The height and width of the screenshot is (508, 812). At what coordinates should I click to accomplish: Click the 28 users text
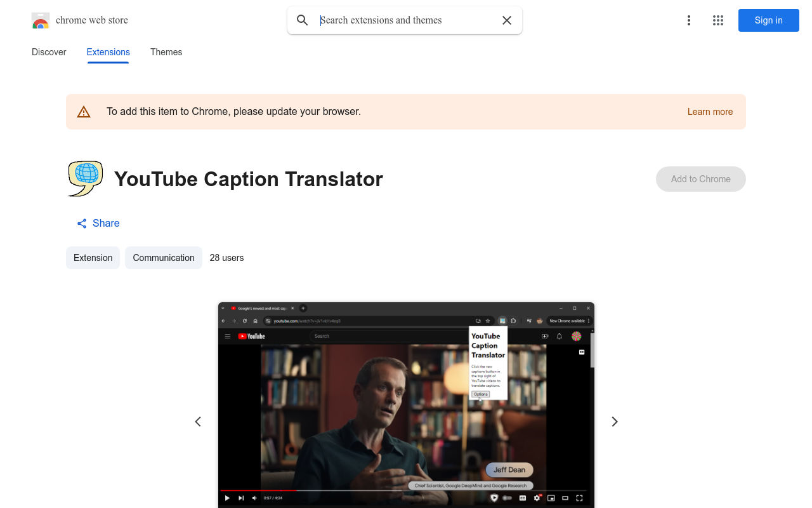pos(226,258)
